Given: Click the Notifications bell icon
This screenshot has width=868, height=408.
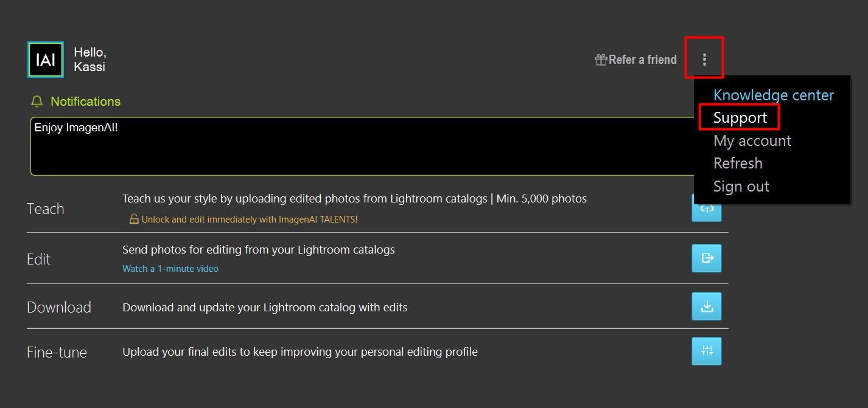Looking at the screenshot, I should tap(37, 102).
